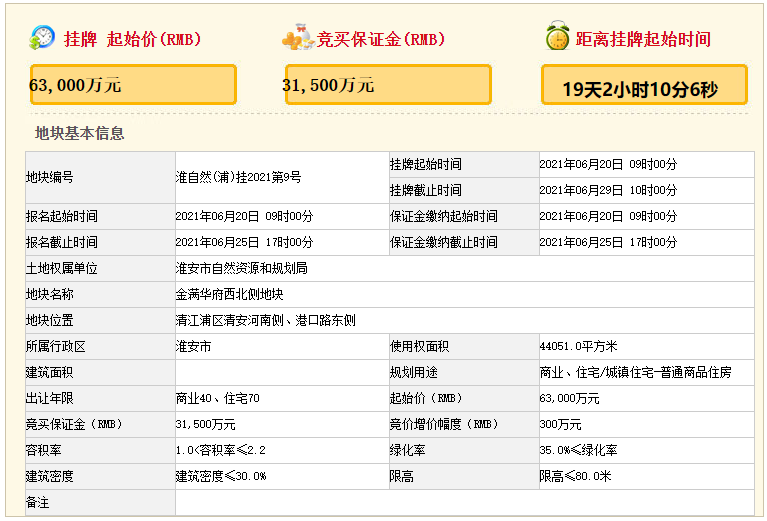767x521 pixels.
Task: Click the 限高 label
Action: tap(402, 476)
